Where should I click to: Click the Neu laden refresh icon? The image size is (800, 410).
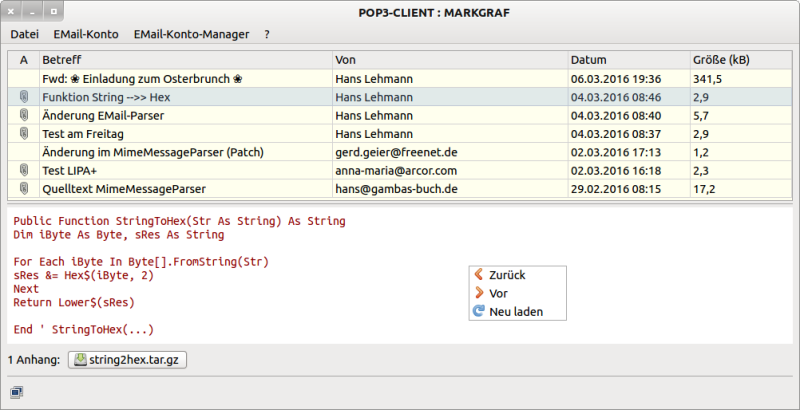pyautogui.click(x=478, y=312)
